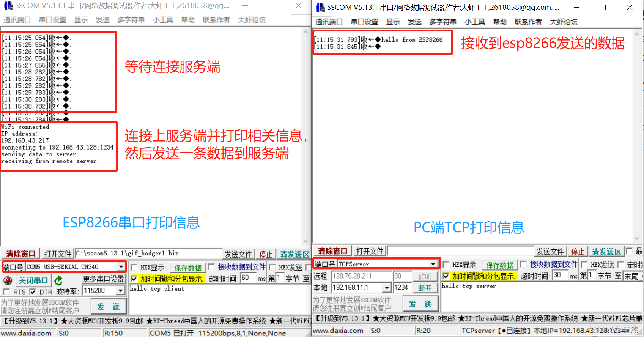This screenshot has height=337, width=644.
Task: Open 显示 menu in right window
Action: 393,22
